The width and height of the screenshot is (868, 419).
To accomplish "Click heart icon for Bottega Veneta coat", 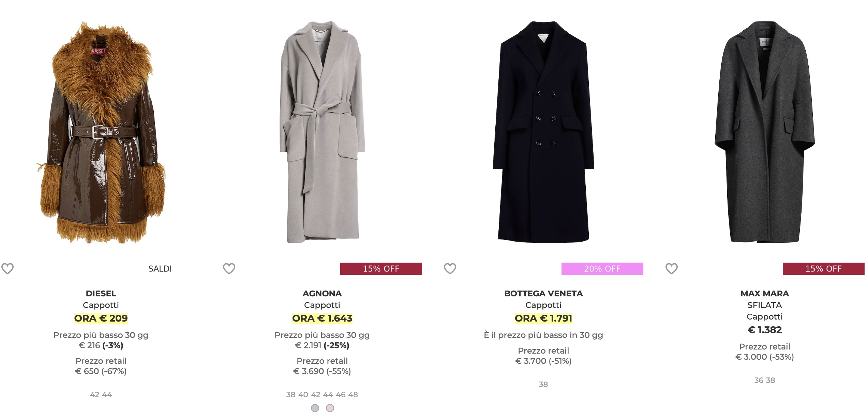I will click(450, 269).
